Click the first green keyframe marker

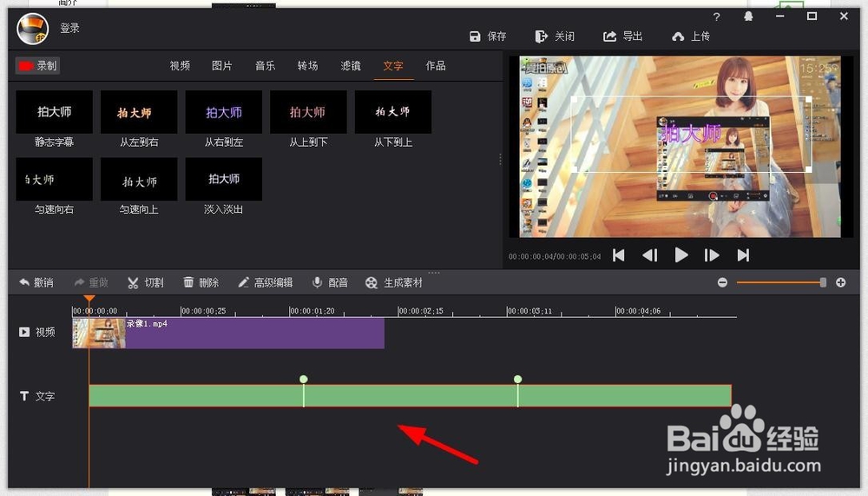point(303,380)
